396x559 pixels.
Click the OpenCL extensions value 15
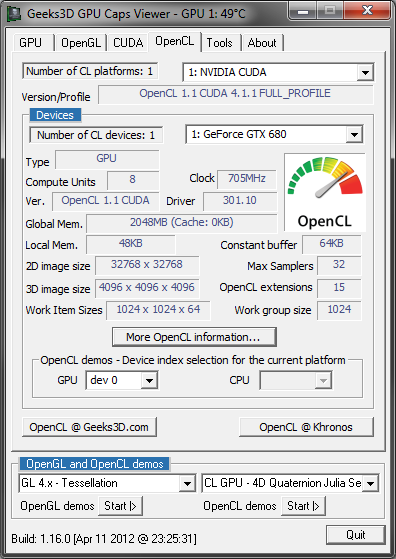[x=339, y=288]
